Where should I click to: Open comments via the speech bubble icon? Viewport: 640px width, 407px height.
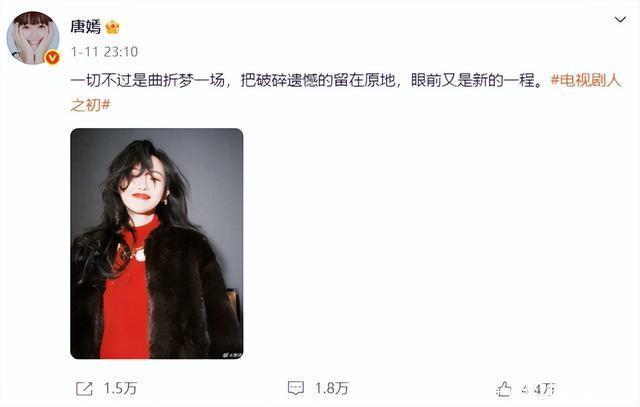296,388
